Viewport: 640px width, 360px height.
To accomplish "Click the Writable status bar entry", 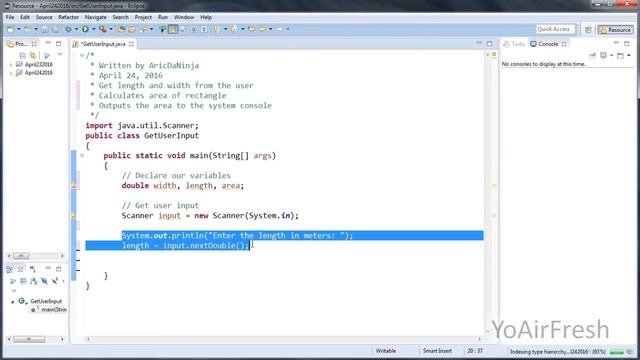I will pos(386,351).
